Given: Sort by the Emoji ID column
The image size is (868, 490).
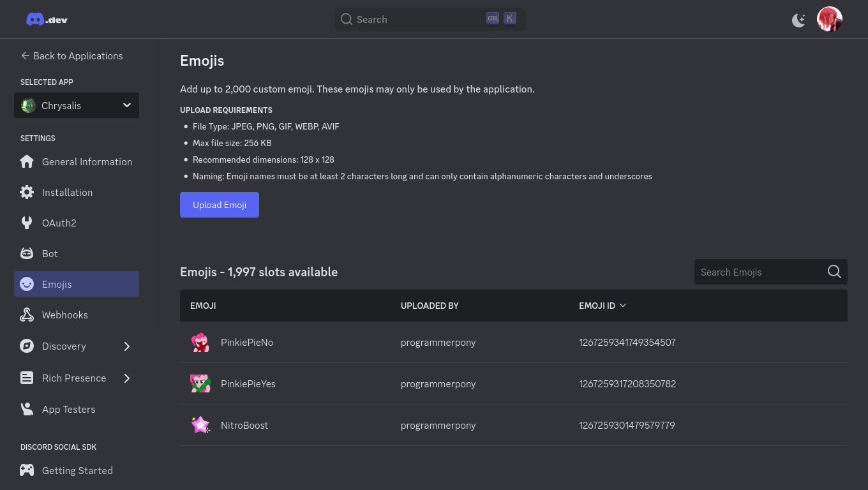Looking at the screenshot, I should 602,306.
